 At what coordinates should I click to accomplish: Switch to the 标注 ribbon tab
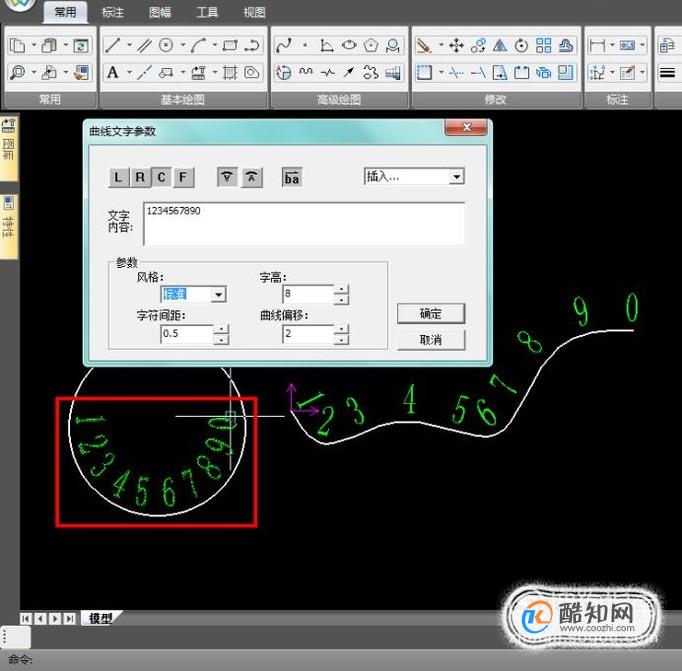point(113,12)
